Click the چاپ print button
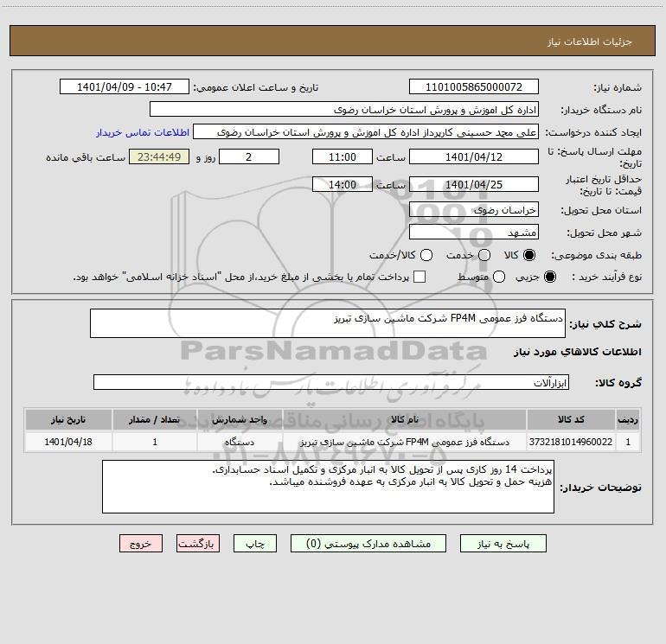This screenshot has height=644, width=666. [x=255, y=544]
